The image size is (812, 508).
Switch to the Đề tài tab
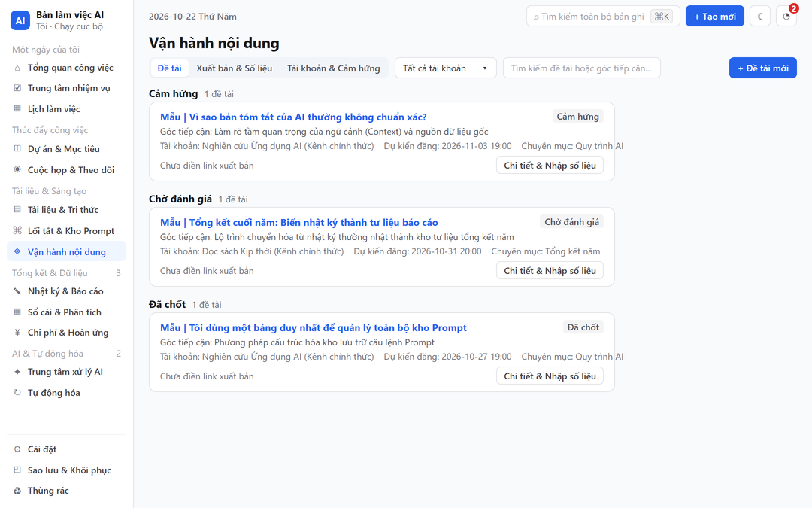coord(169,68)
